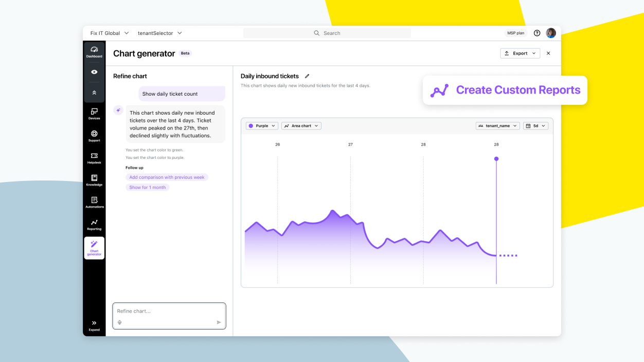Open the tenantSelector menu at the top
The width and height of the screenshot is (644, 362).
[x=159, y=32]
